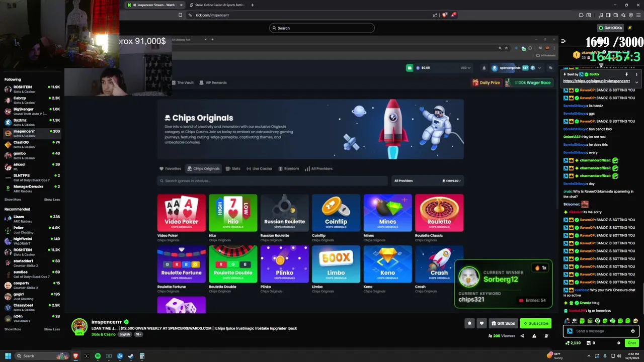Focus the Kick search field
Viewport: 644px width, 362px height.
322,28
